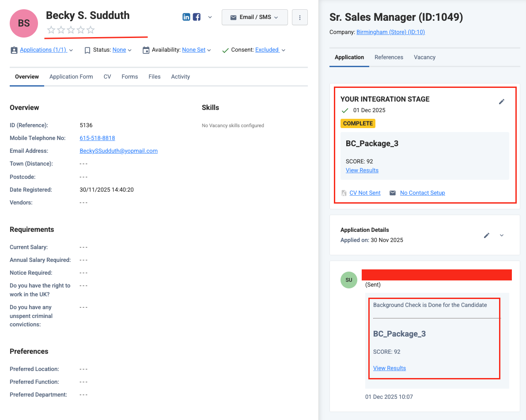Click the COMPLETE status badge
Screen dimensions: 526x420
point(358,124)
